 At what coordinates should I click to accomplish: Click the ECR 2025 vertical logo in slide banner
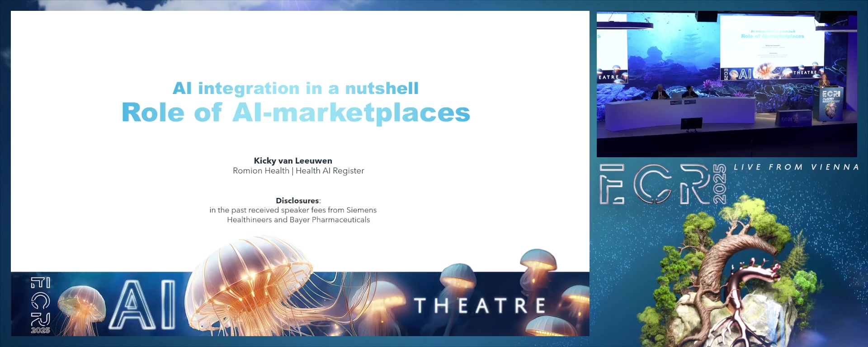pyautogui.click(x=40, y=305)
